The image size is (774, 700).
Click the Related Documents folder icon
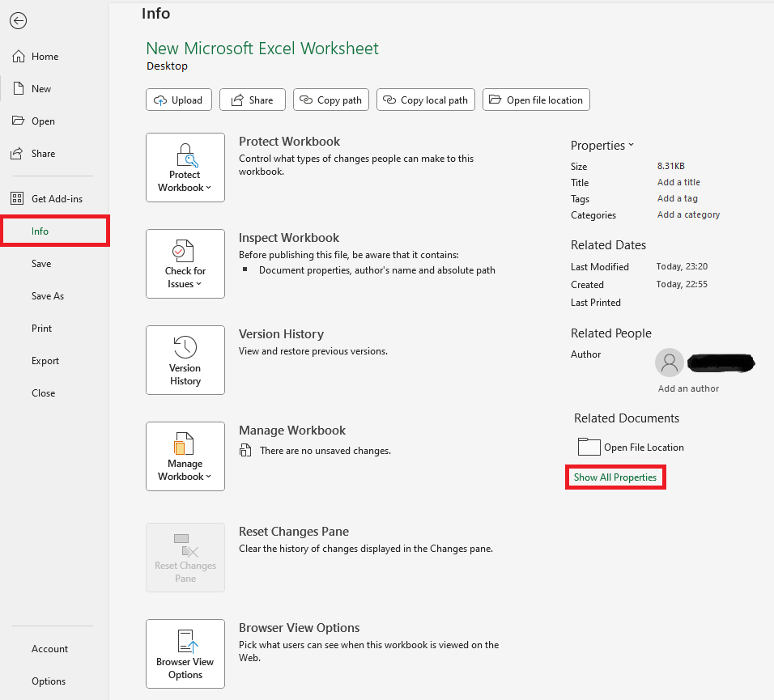[x=589, y=447]
